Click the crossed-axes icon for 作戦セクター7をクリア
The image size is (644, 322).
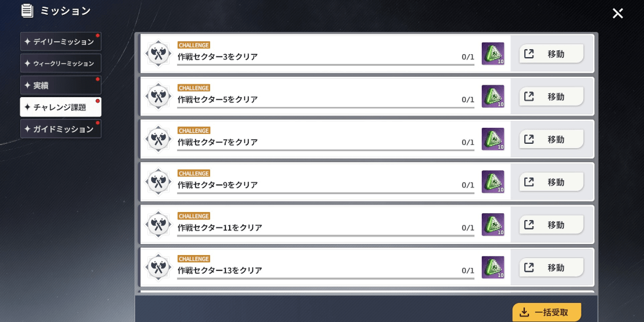pyautogui.click(x=159, y=139)
